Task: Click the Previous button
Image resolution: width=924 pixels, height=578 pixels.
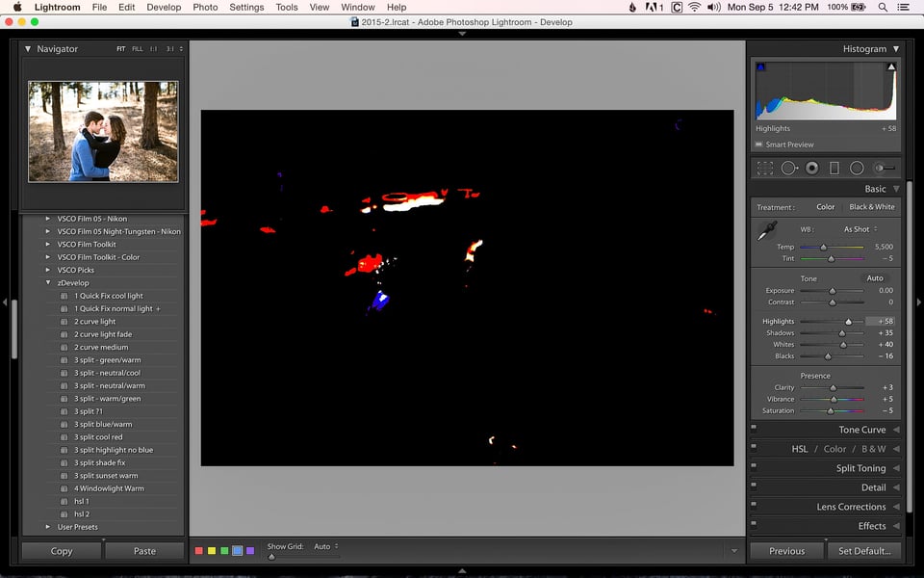Action: pos(786,551)
